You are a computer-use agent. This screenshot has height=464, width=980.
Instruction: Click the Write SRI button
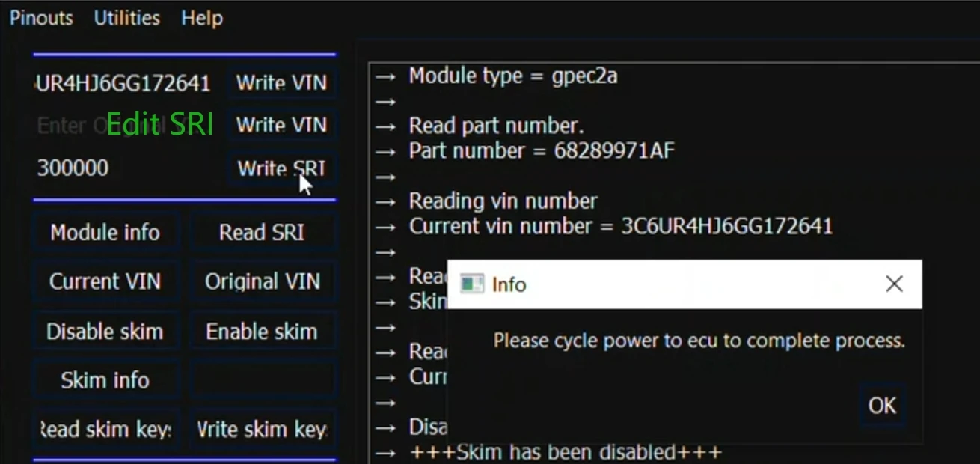coord(282,168)
